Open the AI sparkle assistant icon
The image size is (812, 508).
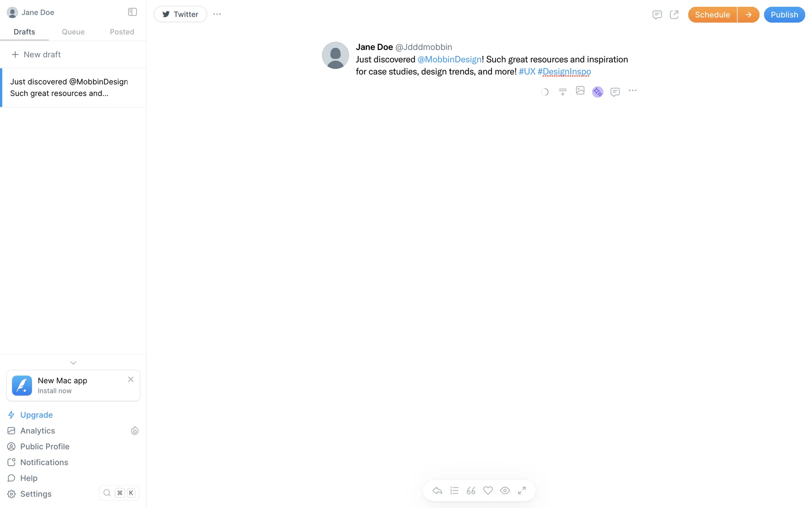coord(598,92)
